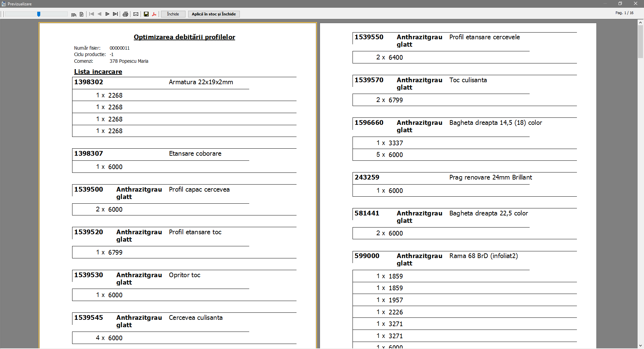Click the zoom slider handle
644x349 pixels.
click(x=39, y=14)
